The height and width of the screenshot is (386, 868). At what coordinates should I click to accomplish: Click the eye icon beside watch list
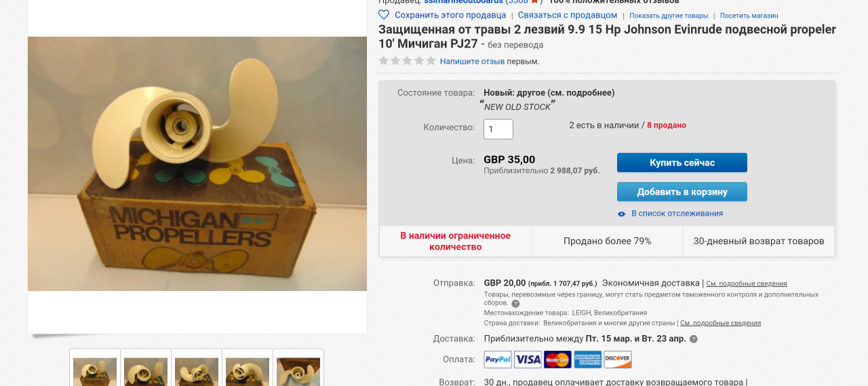[622, 214]
